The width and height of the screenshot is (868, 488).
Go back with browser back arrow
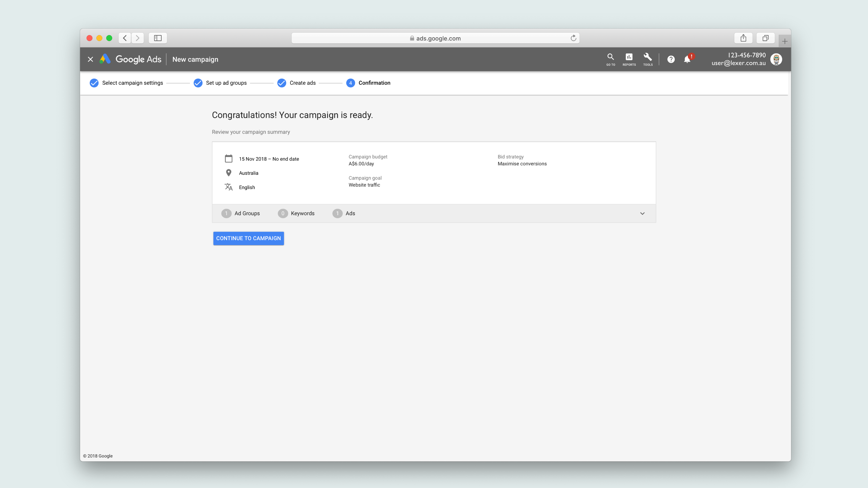coord(125,38)
